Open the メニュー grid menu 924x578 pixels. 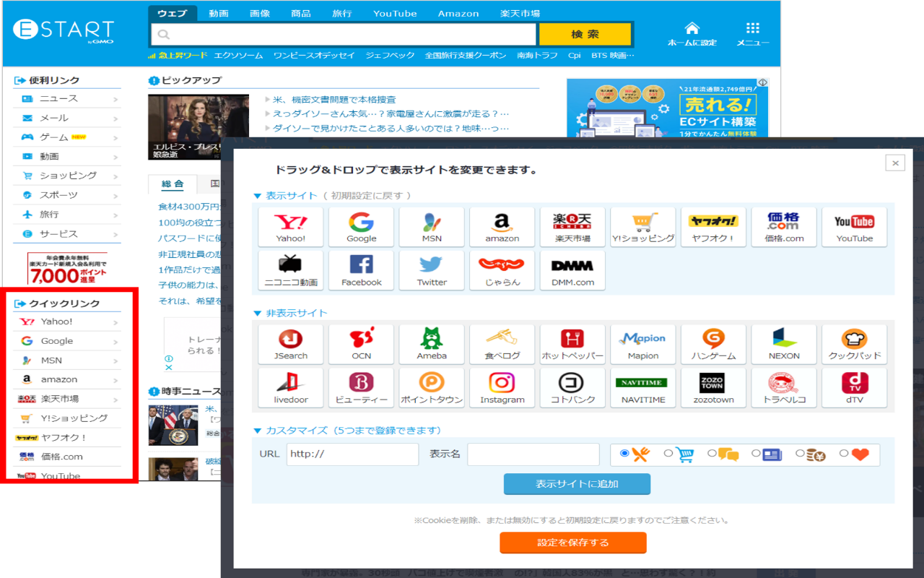[x=753, y=33]
